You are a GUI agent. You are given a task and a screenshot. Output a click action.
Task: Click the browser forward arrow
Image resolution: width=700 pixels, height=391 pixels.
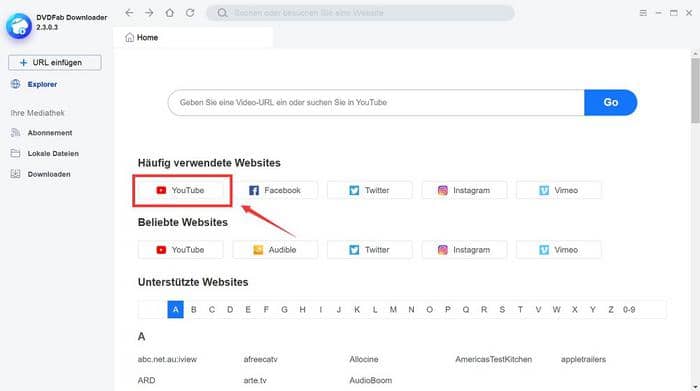pos(149,13)
